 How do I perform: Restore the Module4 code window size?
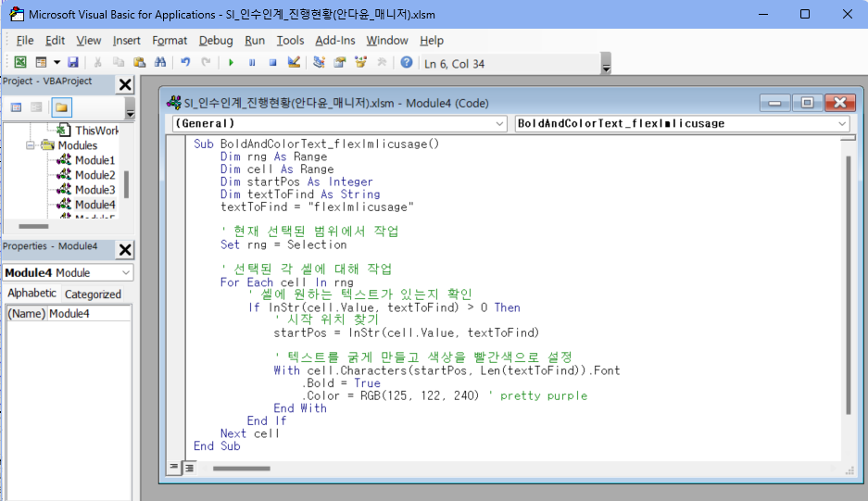click(x=807, y=103)
